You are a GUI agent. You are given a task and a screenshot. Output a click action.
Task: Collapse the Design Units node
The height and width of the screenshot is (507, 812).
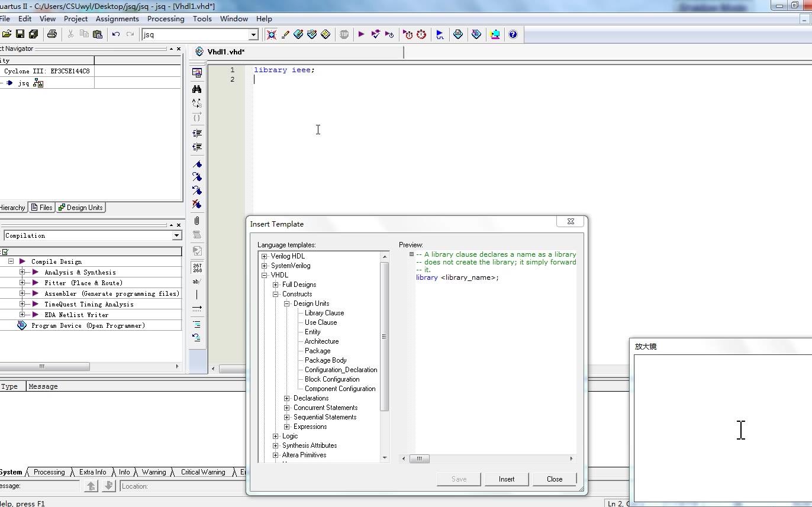click(287, 303)
